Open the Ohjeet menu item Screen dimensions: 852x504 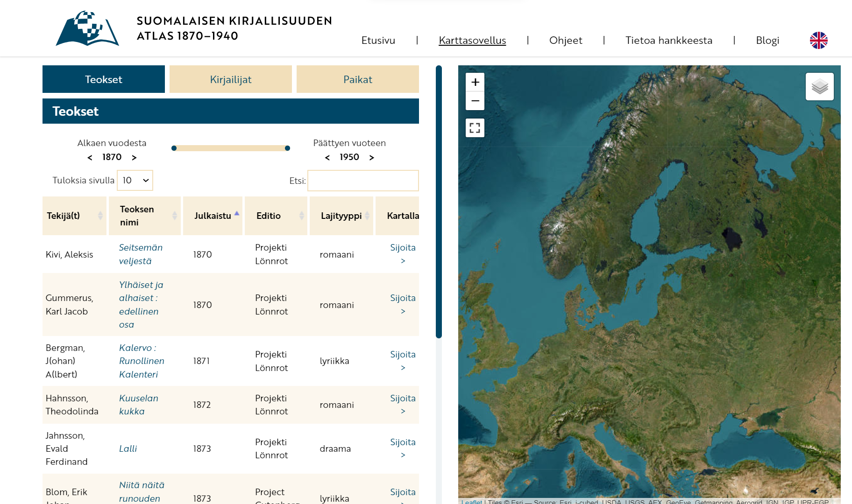point(566,41)
